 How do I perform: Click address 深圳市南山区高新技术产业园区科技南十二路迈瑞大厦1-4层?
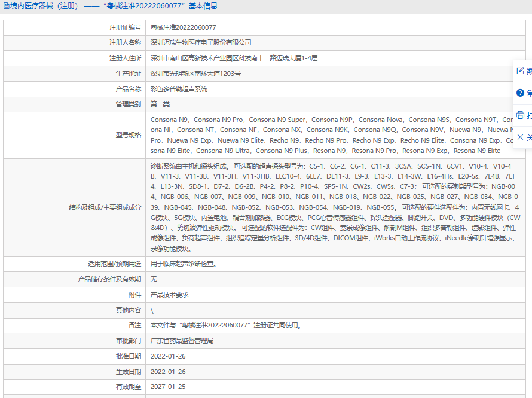[x=234, y=59]
